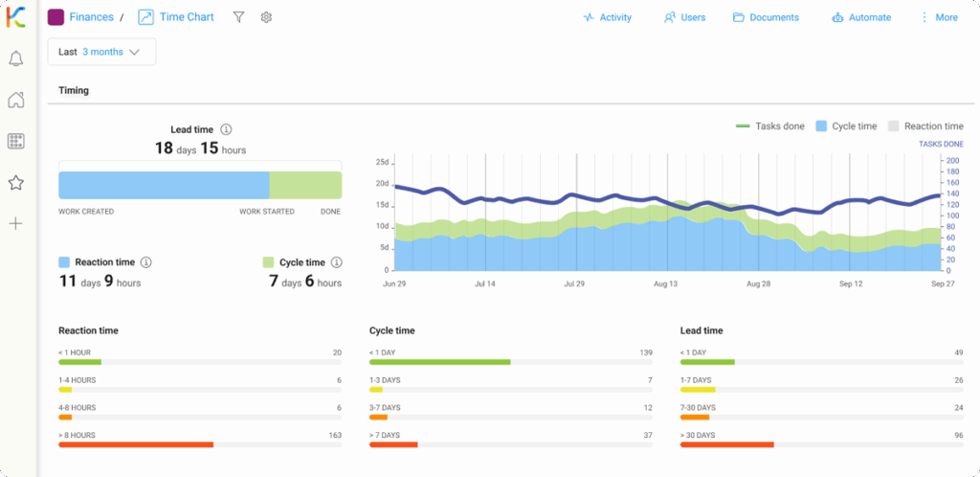Screen dimensions: 980x477
Task: Click the info icon beside Reaction time
Action: 145,262
